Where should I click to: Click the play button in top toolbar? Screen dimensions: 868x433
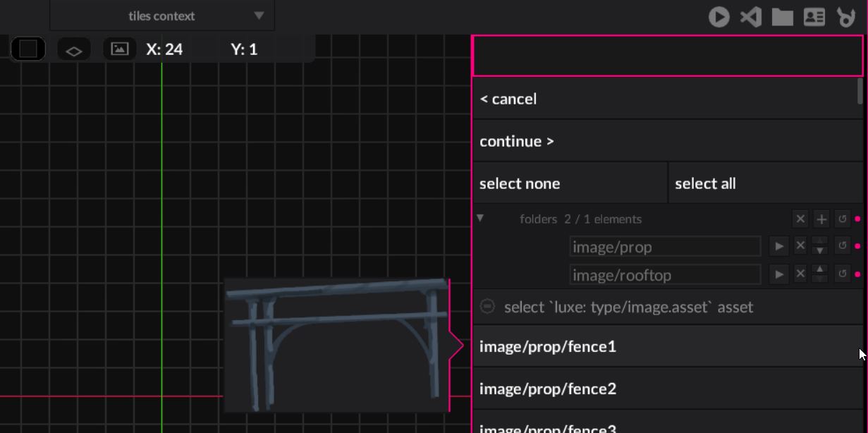[x=719, y=16]
